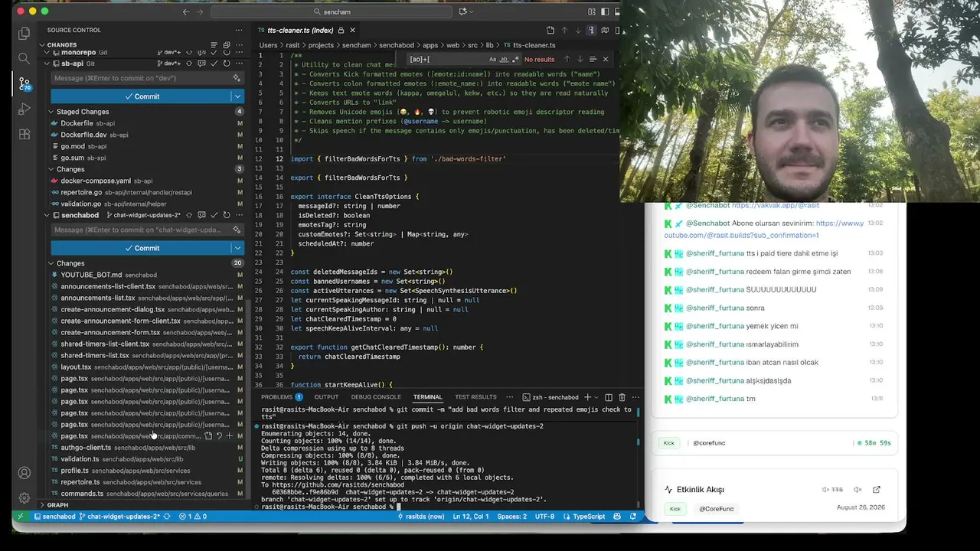The image size is (980, 551).
Task: Open the Search view in the activity bar
Action: click(x=24, y=59)
